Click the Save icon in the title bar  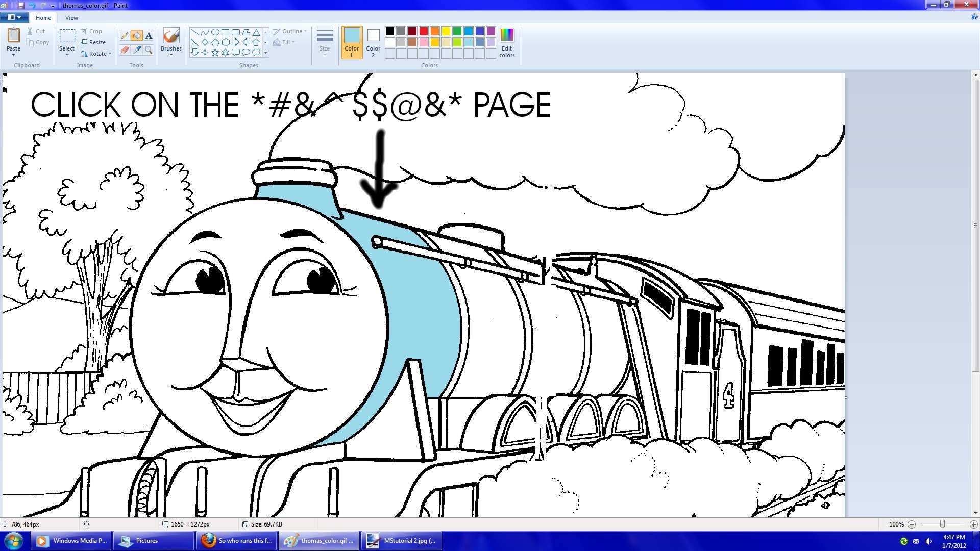(x=21, y=5)
